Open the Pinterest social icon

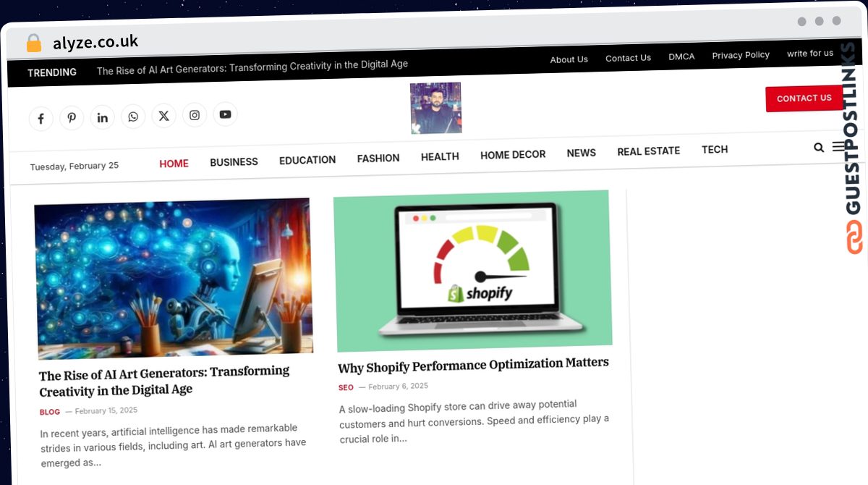click(x=72, y=117)
